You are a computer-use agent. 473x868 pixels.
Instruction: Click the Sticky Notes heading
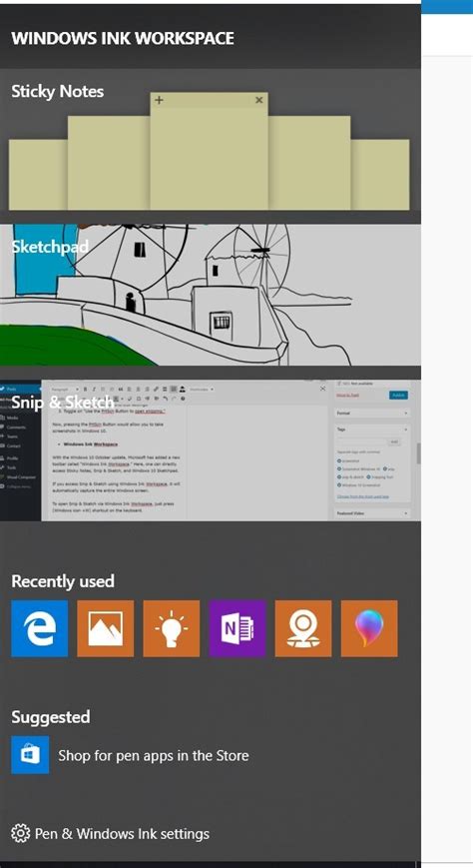tap(58, 91)
